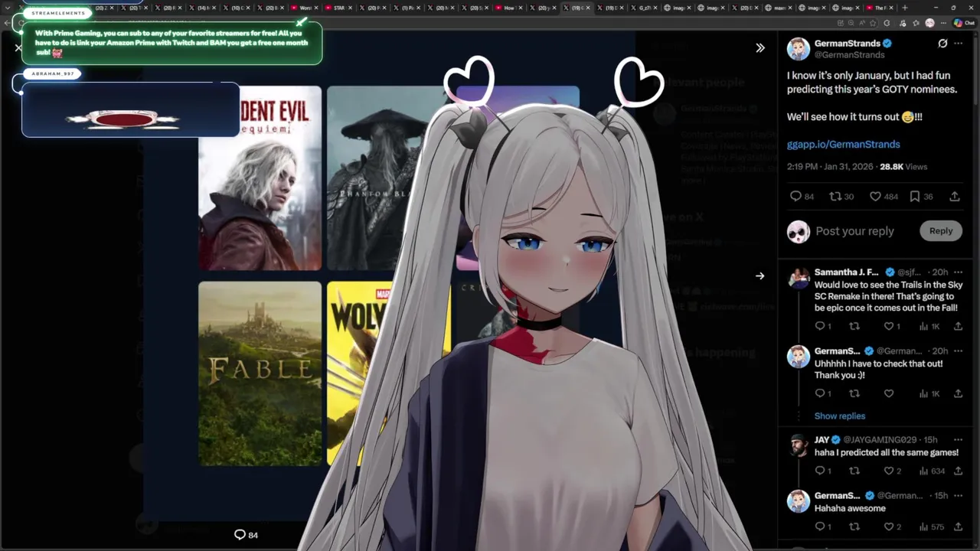Open Grok icon on GermanStrands' post
Screen dimensions: 980x551
coord(942,44)
